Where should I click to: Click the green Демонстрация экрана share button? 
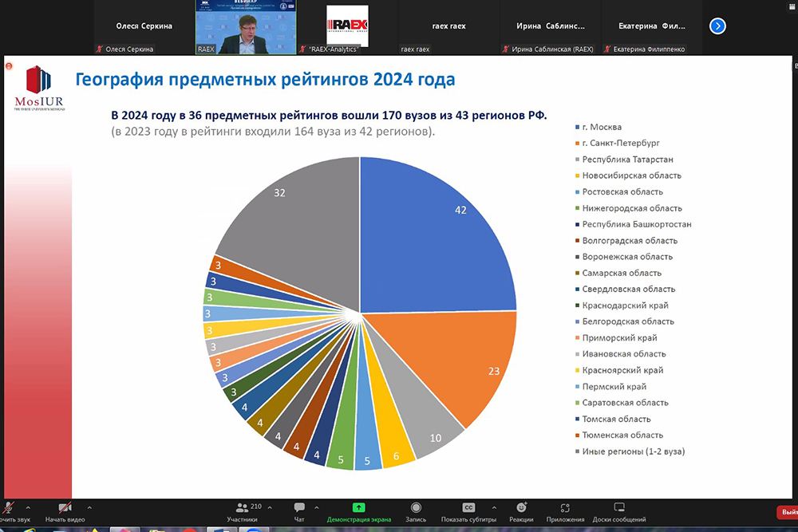click(x=358, y=508)
